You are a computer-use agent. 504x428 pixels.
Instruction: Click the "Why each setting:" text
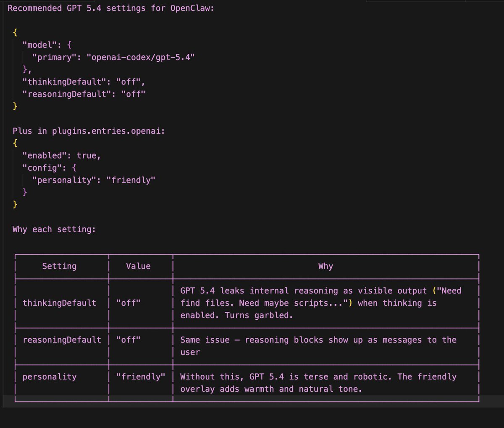point(54,229)
